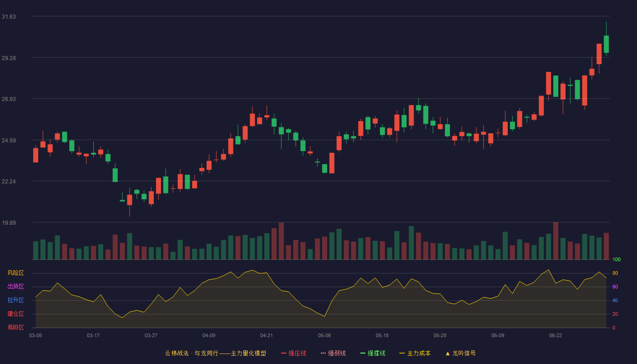Click the 24.59 price axis label
The height and width of the screenshot is (364, 637).
[x=9, y=141]
